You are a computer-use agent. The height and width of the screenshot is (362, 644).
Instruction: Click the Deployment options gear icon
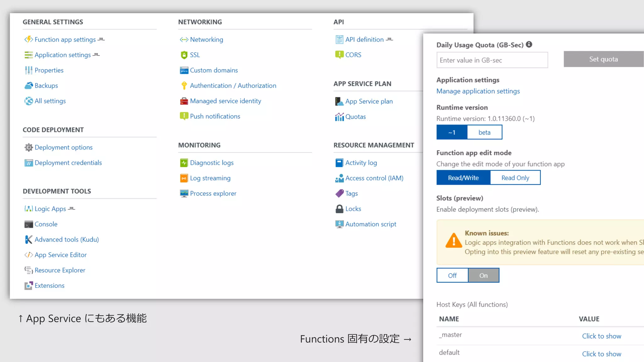point(29,147)
